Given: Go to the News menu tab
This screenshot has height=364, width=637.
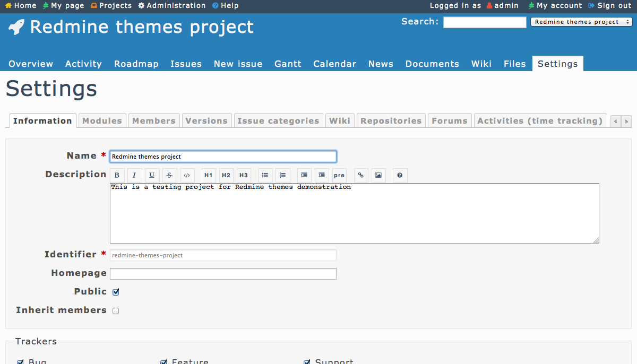Looking at the screenshot, I should tap(381, 64).
